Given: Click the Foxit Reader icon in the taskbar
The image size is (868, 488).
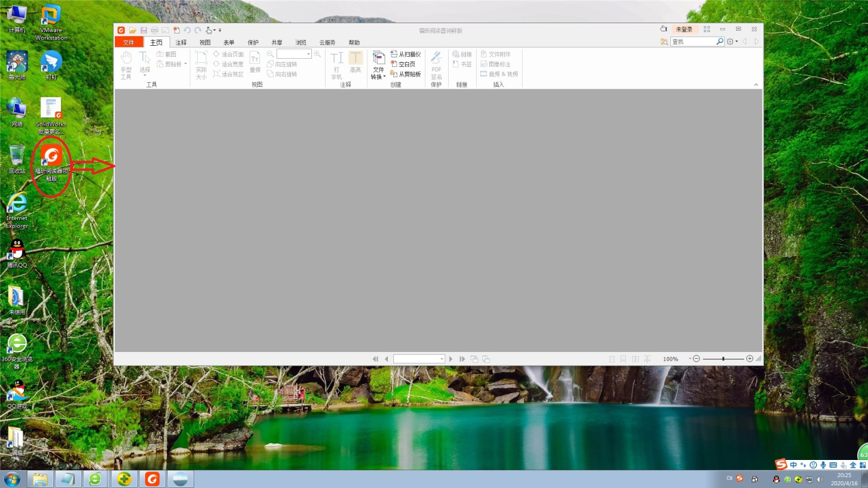Looking at the screenshot, I should (x=152, y=479).
